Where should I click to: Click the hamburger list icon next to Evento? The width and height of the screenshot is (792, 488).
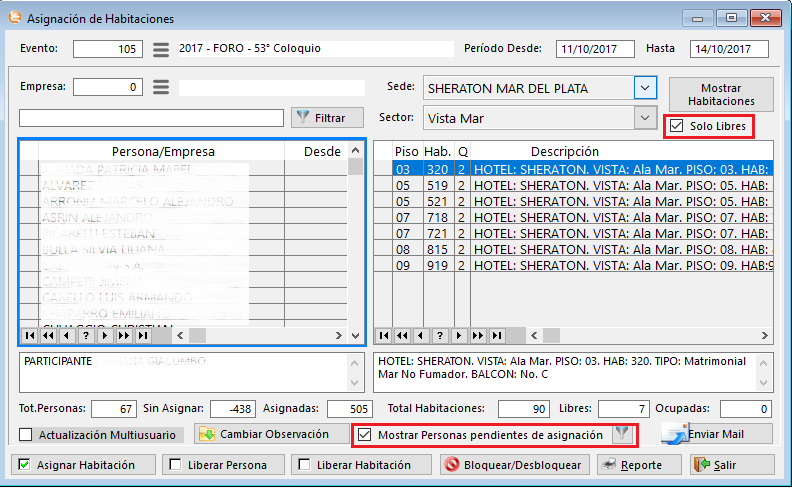(160, 49)
